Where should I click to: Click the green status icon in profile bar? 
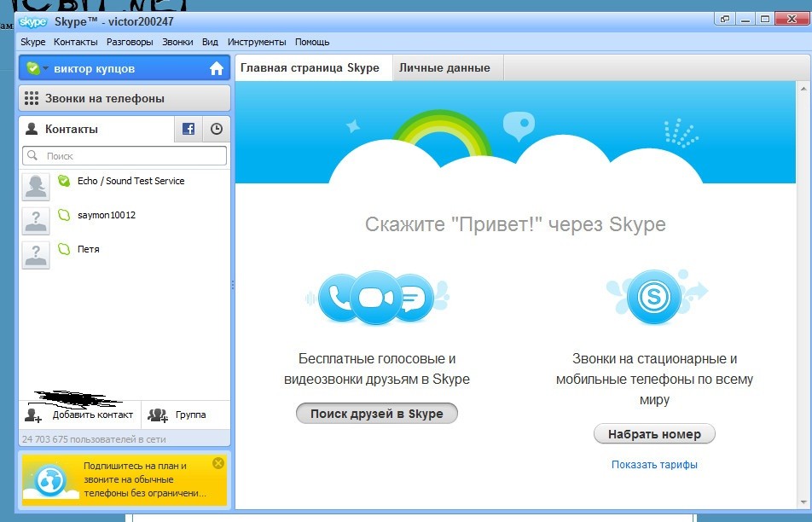32,68
